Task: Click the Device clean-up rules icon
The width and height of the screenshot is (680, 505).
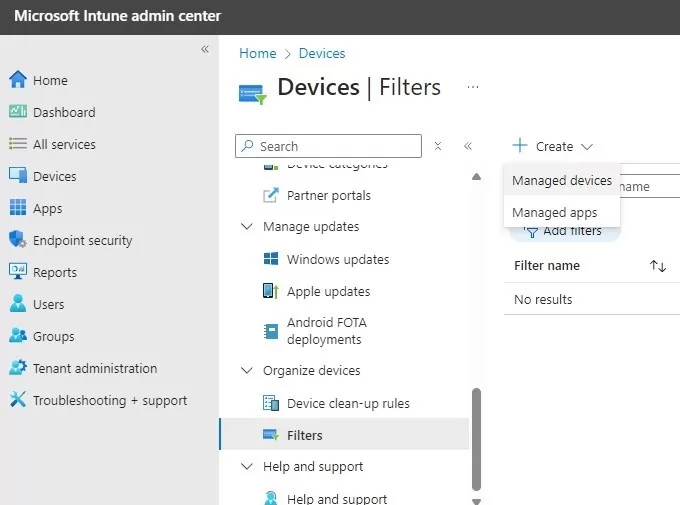Action: [271, 403]
